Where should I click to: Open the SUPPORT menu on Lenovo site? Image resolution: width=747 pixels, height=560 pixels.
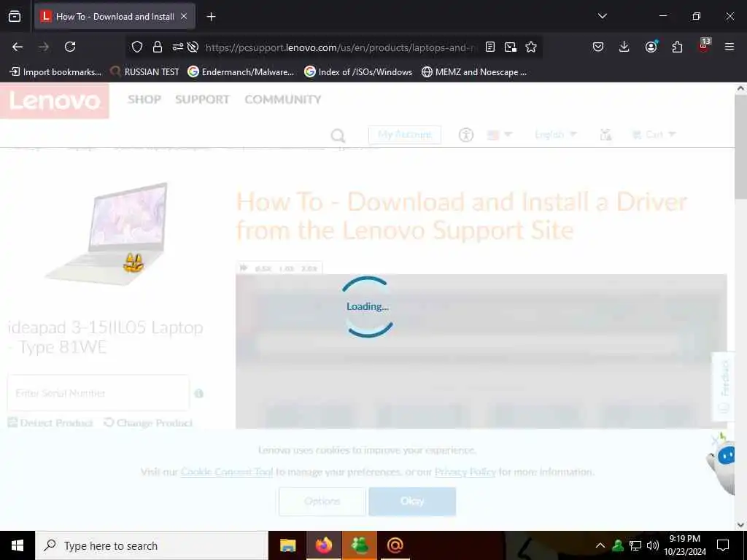[202, 99]
